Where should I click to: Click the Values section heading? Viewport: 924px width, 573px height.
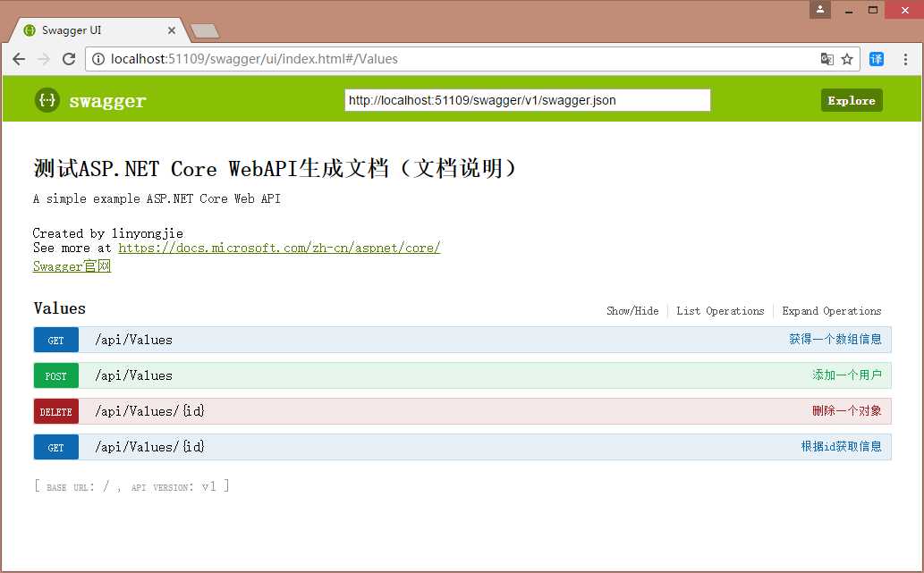click(x=60, y=308)
